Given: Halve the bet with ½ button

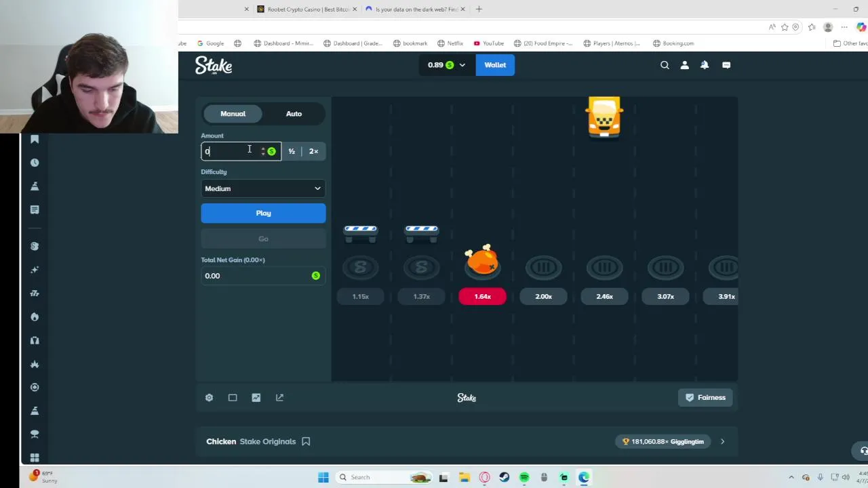Looking at the screenshot, I should [292, 151].
